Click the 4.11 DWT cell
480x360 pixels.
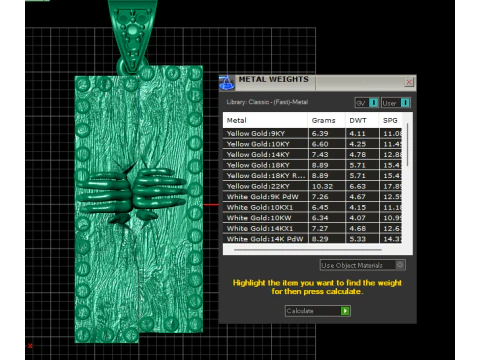(x=362, y=133)
